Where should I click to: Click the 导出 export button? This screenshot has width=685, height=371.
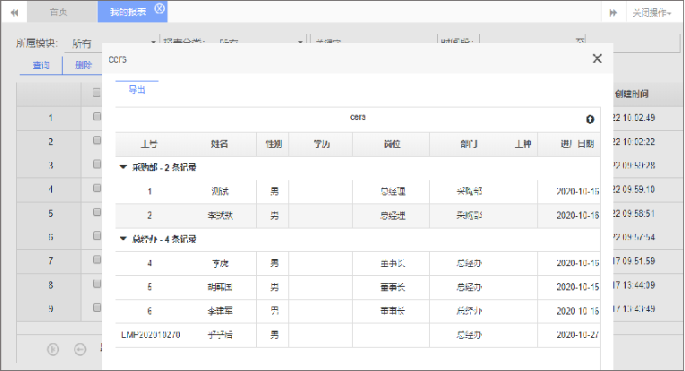tap(137, 90)
